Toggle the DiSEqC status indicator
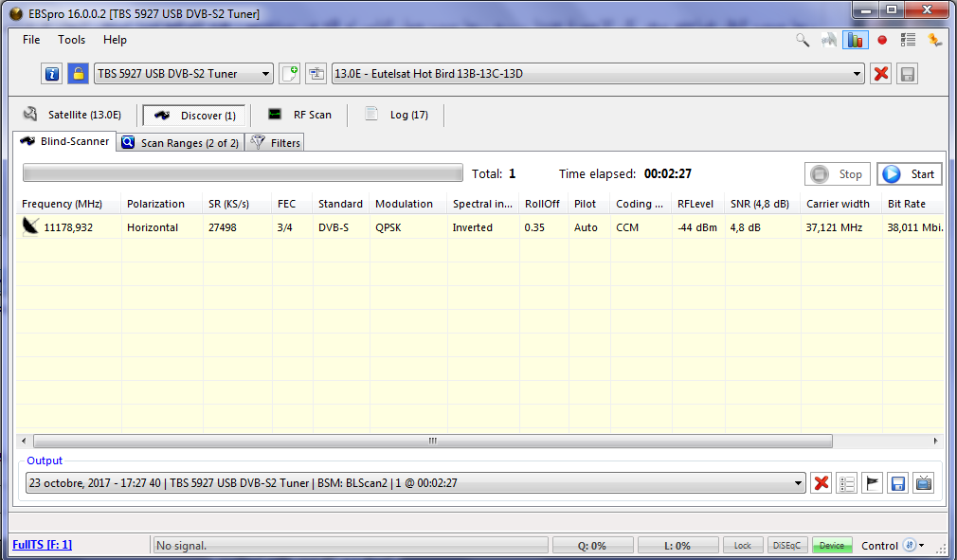 [786, 546]
